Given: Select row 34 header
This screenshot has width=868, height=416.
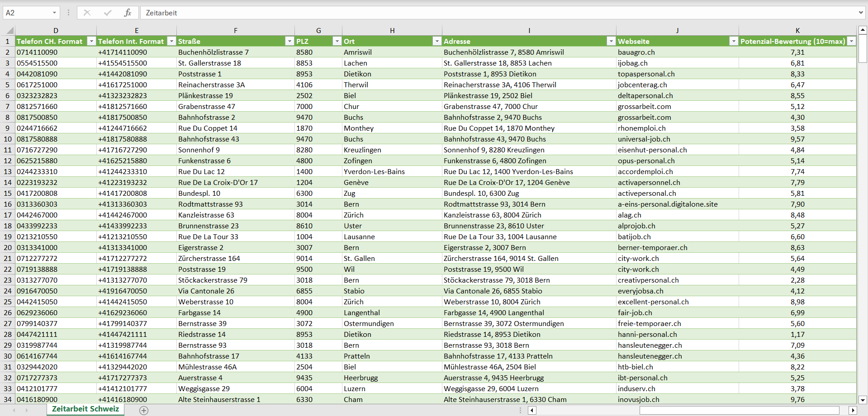Looking at the screenshot, I should tap(8, 399).
